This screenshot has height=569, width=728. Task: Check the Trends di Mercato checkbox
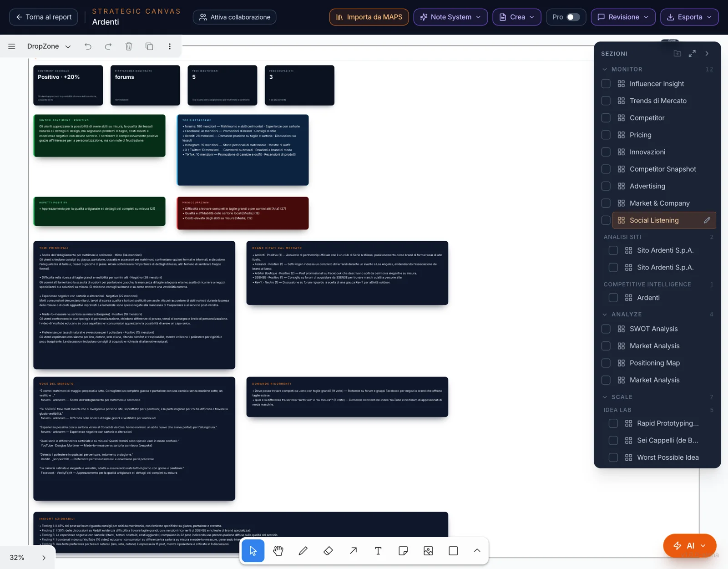pyautogui.click(x=606, y=101)
